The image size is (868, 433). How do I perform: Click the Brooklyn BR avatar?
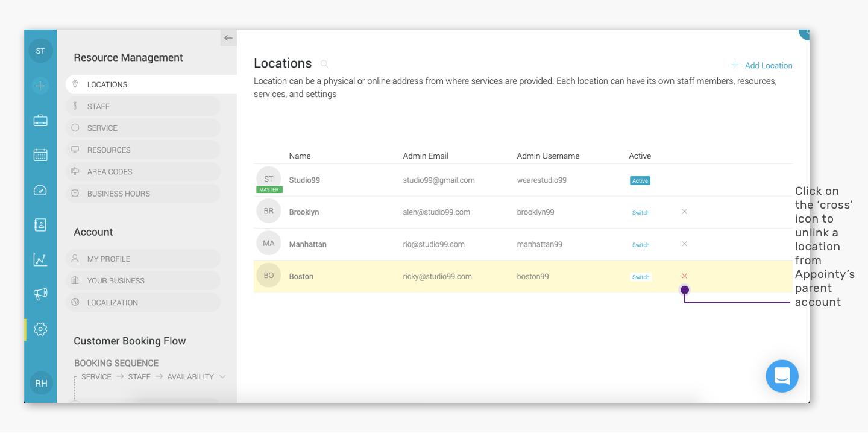click(x=269, y=212)
